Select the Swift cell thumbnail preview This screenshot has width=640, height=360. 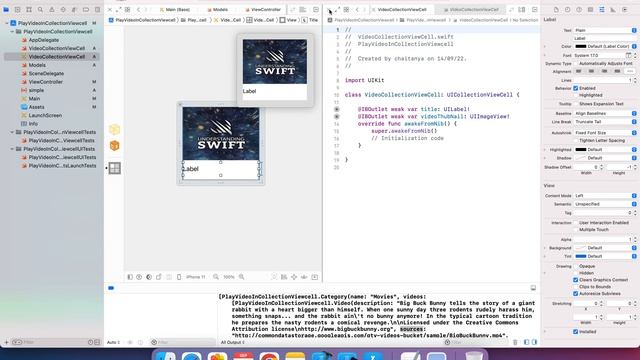275,69
